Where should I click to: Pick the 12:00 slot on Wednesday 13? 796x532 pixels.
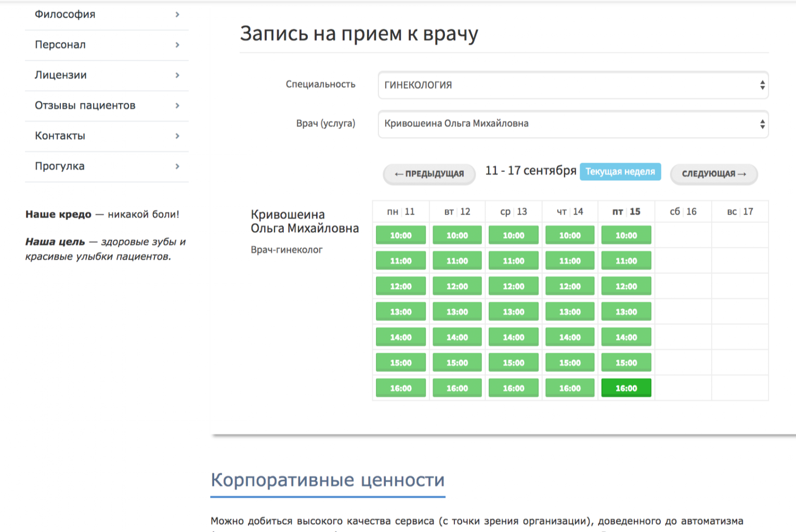pyautogui.click(x=513, y=286)
